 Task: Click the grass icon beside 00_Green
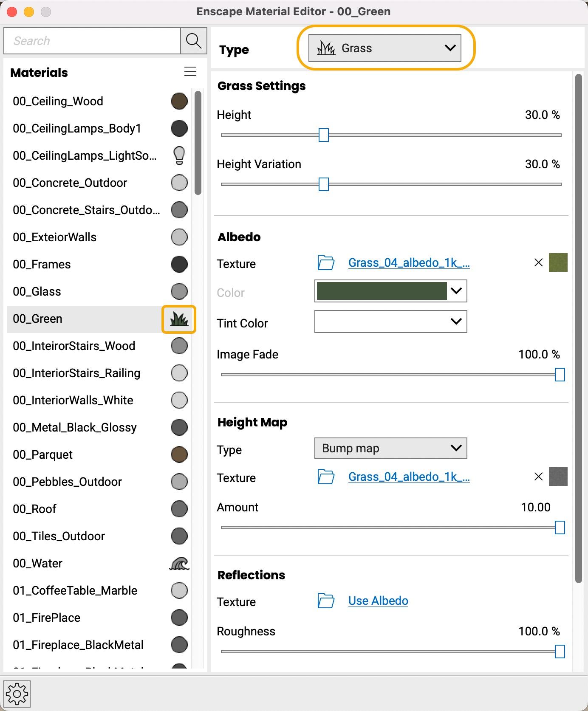[179, 319]
